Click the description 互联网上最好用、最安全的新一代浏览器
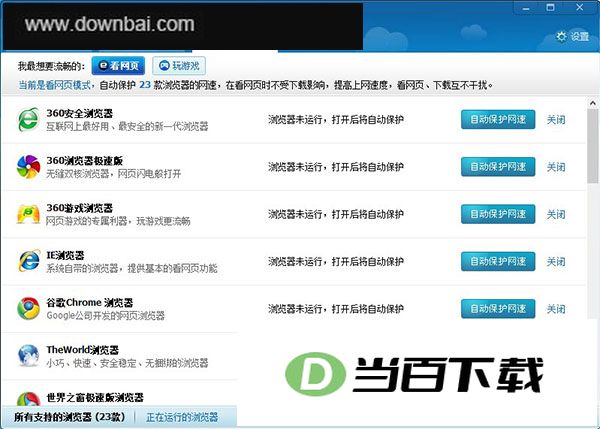 127,126
